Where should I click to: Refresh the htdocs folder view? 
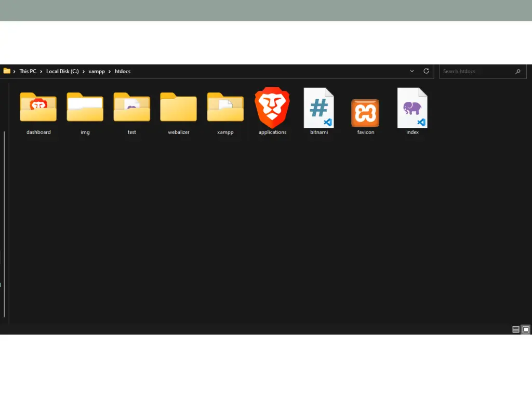pyautogui.click(x=426, y=71)
